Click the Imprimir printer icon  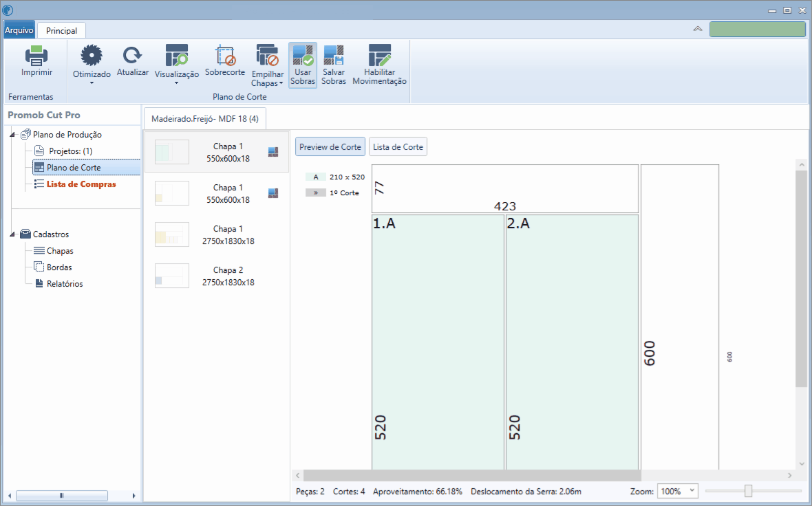click(x=36, y=56)
